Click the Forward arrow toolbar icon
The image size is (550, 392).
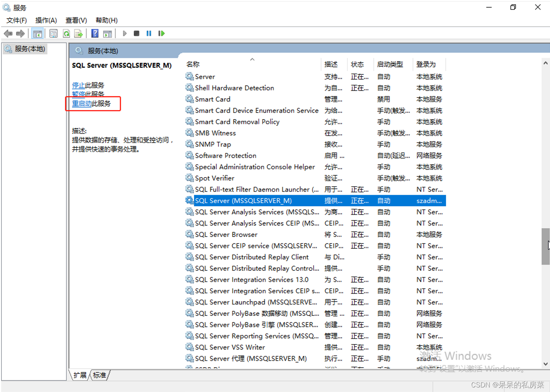point(21,34)
